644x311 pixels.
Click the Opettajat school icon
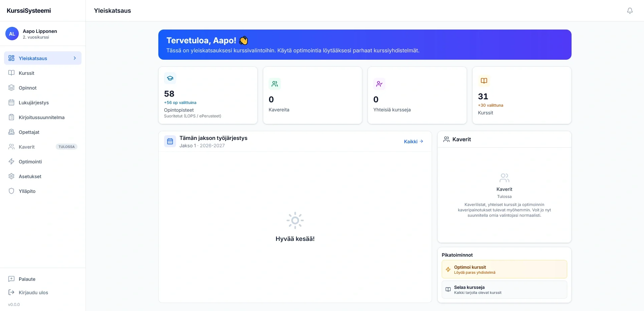coord(11,132)
